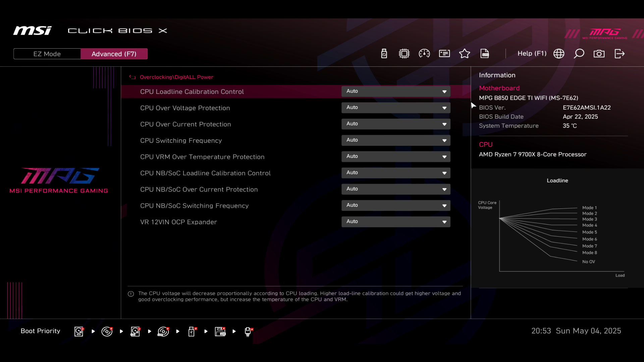Take a screenshot with camera icon

[599, 54]
